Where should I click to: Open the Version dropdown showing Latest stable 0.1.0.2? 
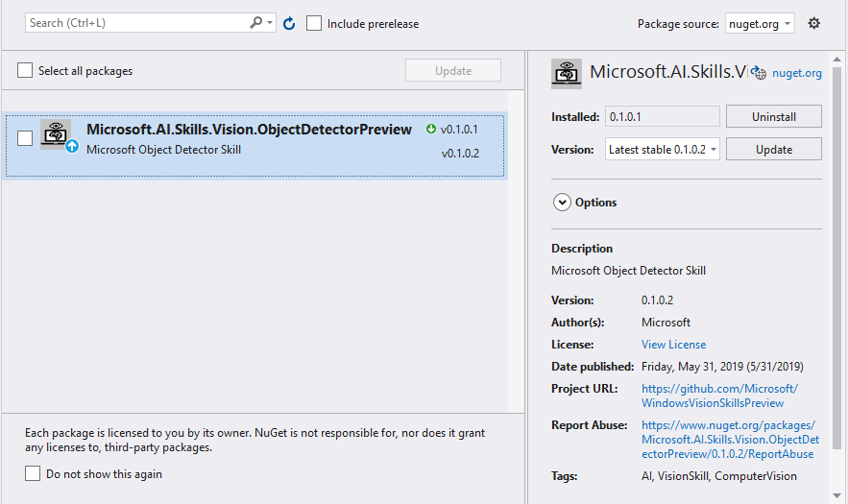(663, 149)
